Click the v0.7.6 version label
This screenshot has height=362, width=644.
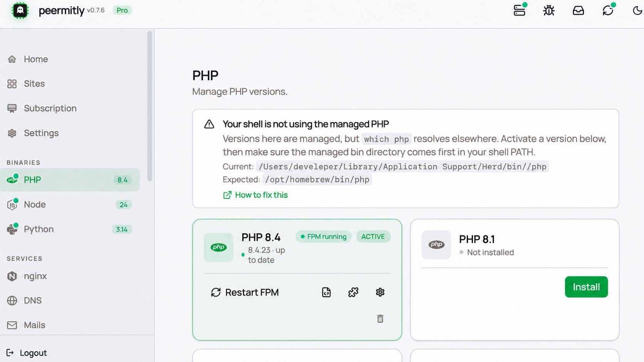pos(96,10)
